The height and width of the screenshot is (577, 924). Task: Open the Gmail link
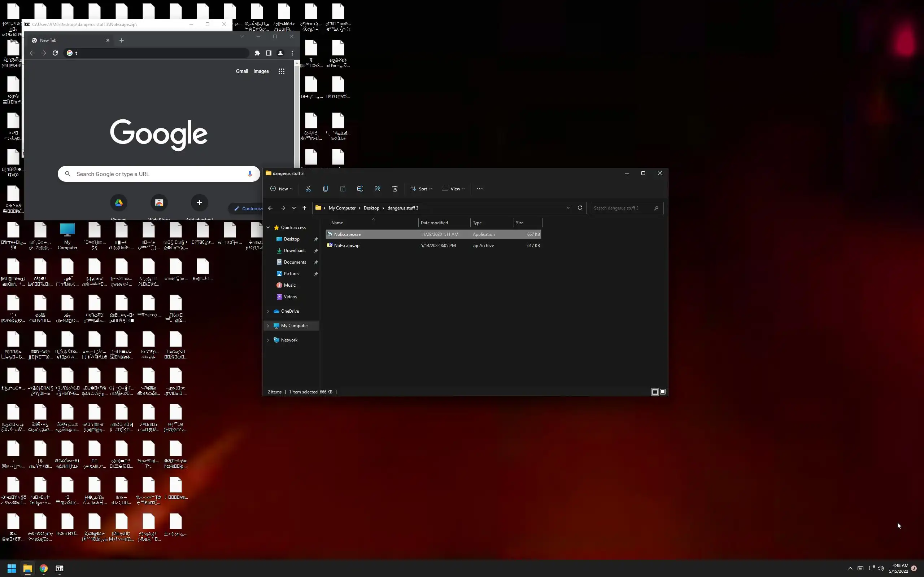(x=242, y=71)
